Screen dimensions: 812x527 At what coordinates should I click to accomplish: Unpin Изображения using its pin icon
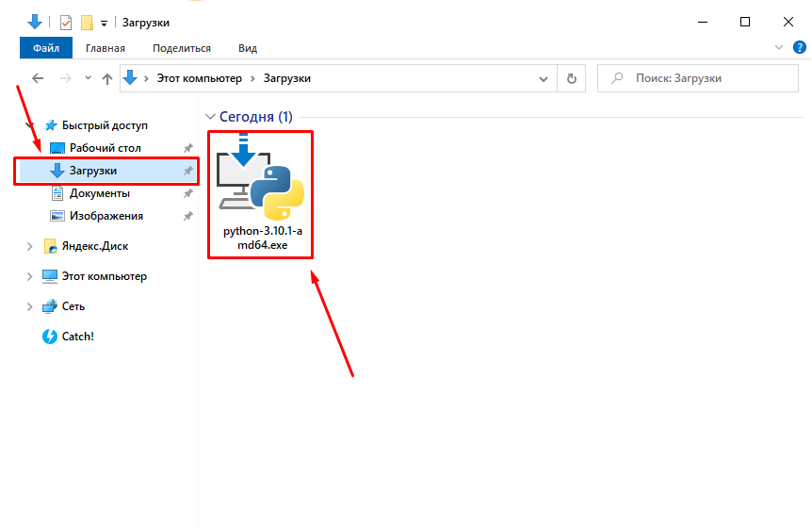[x=188, y=216]
